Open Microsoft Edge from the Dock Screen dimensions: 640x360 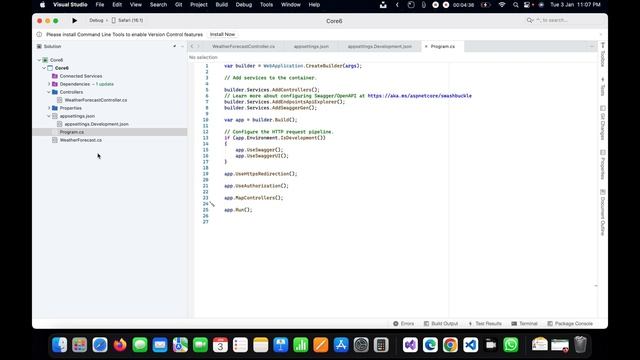[x=430, y=345]
